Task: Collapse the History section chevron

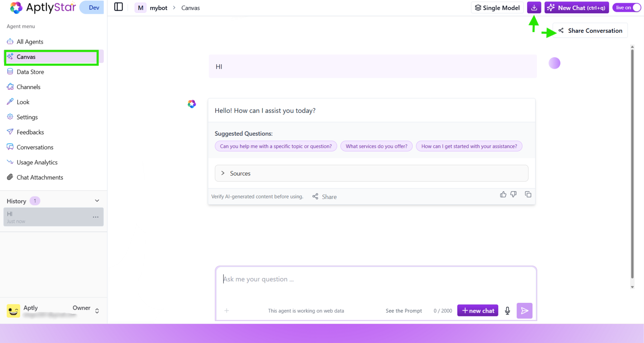Action: [x=97, y=201]
